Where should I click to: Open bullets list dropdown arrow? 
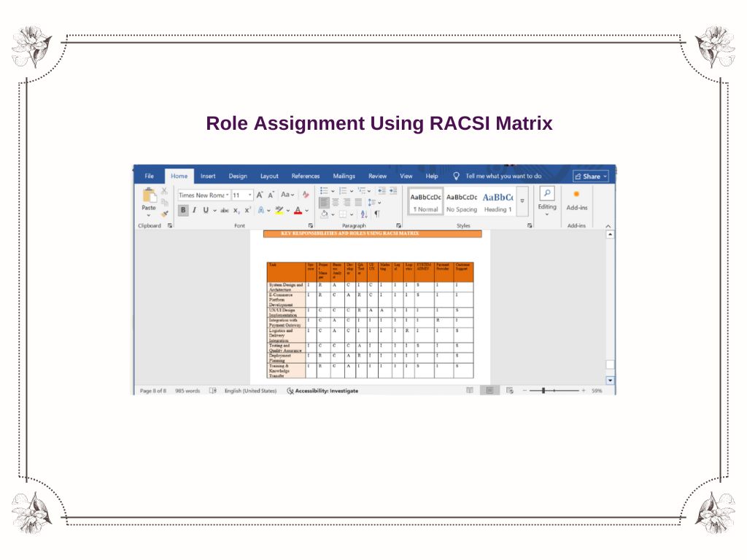click(333, 191)
